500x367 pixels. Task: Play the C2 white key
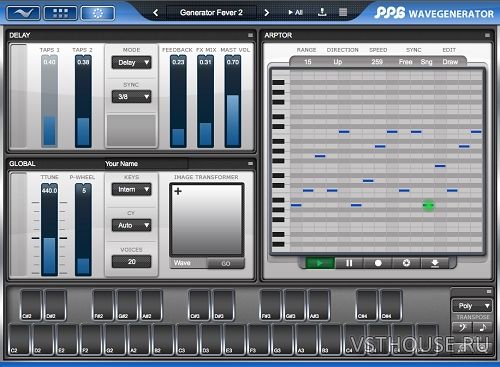click(x=19, y=339)
